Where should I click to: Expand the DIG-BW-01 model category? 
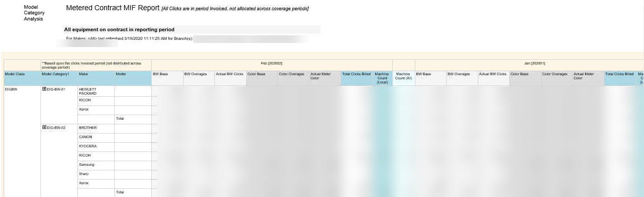point(44,89)
